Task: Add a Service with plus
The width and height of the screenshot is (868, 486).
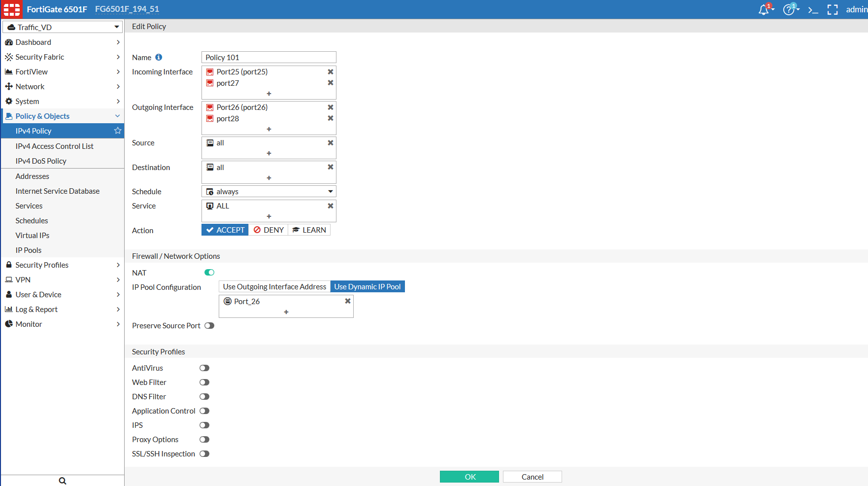Action: coord(269,216)
